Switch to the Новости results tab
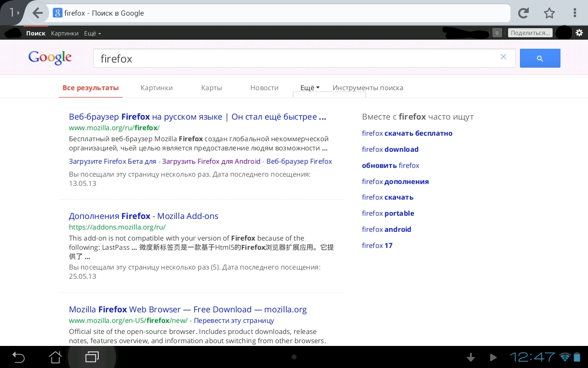This screenshot has width=588, height=368. [264, 87]
